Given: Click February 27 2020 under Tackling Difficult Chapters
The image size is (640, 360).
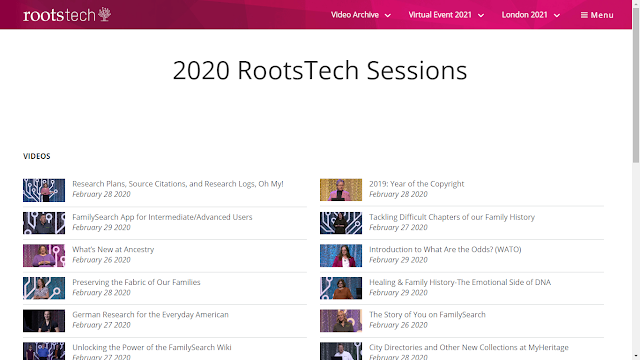Looking at the screenshot, I should [398, 227].
